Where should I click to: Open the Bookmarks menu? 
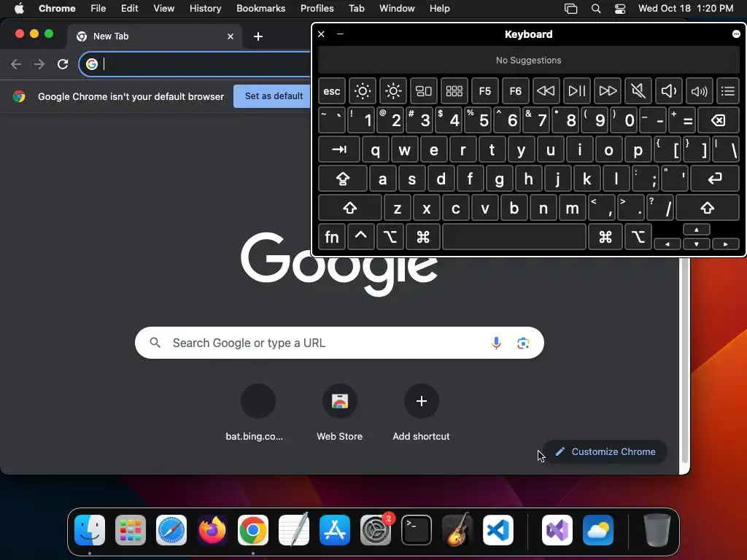(260, 8)
